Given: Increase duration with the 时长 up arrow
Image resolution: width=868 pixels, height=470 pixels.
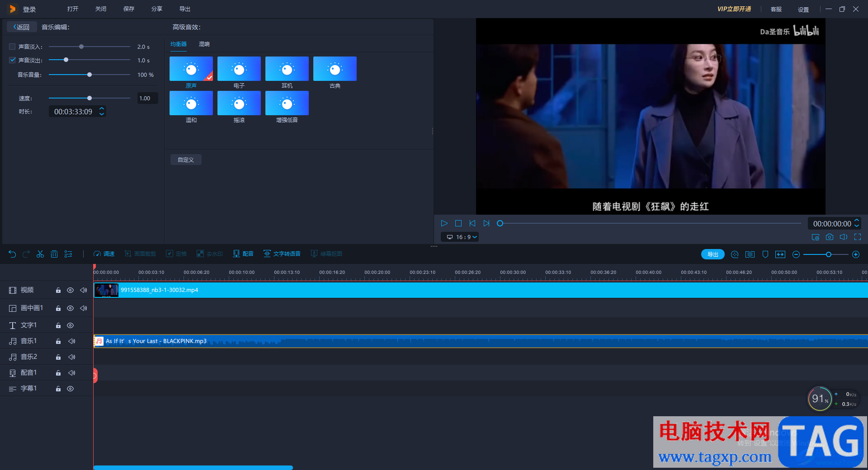Looking at the screenshot, I should (102, 109).
